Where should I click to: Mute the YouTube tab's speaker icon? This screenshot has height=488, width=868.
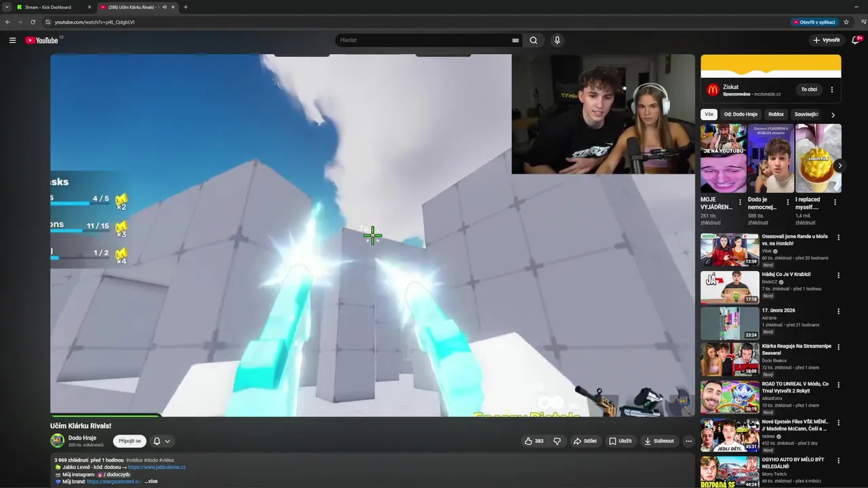point(164,7)
